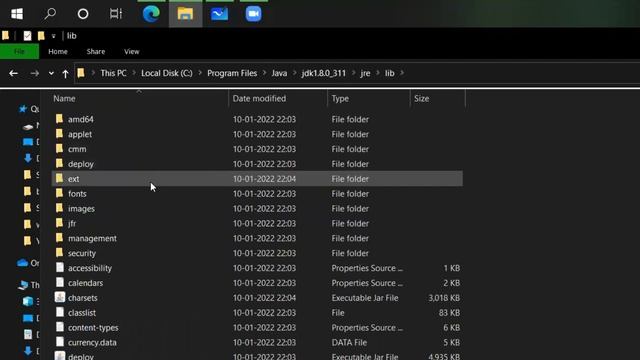Open recent locations dropdown arrow
Screen dimensions: 640x360
tap(51, 73)
